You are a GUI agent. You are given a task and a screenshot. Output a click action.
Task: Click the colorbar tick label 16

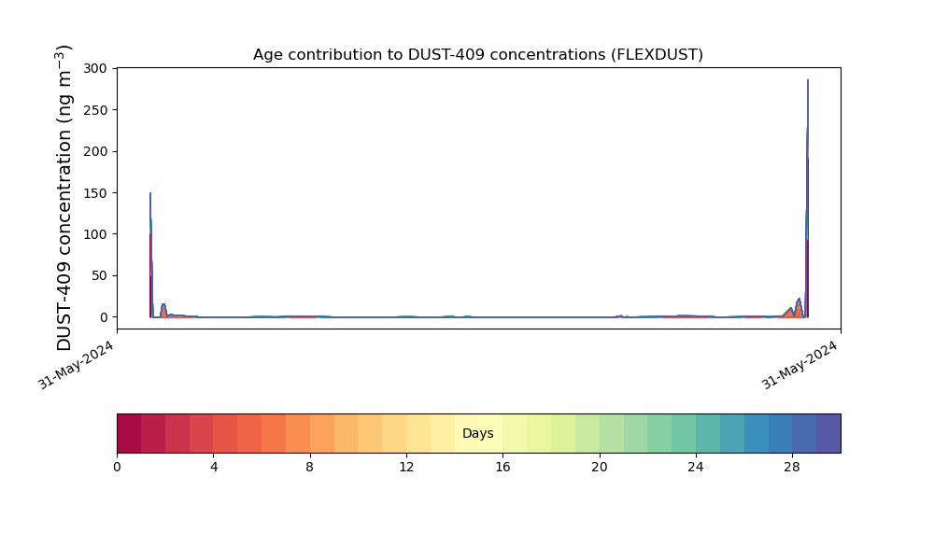502,467
